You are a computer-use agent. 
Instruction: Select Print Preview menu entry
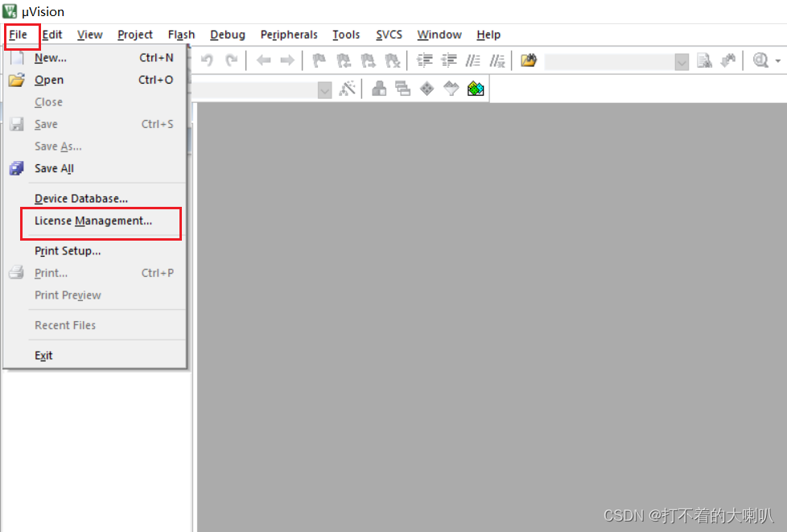[x=95, y=295]
